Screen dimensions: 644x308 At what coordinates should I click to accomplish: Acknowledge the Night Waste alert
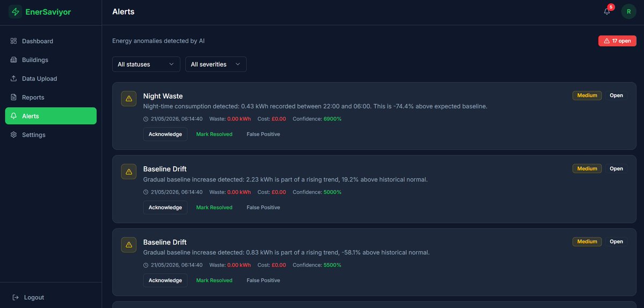tap(165, 134)
